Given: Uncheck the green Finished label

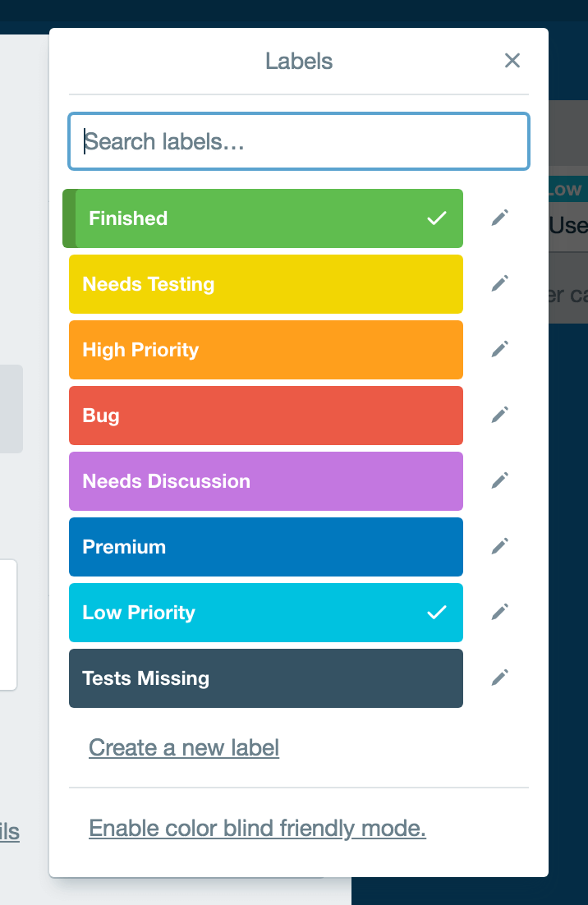Looking at the screenshot, I should (x=263, y=218).
